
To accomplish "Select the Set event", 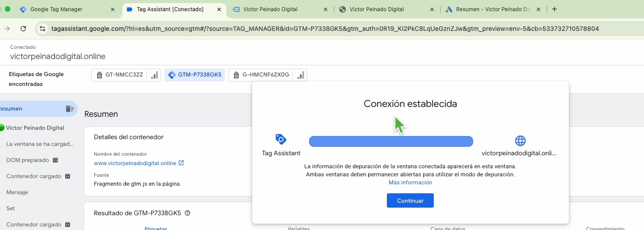I will click(x=10, y=209).
